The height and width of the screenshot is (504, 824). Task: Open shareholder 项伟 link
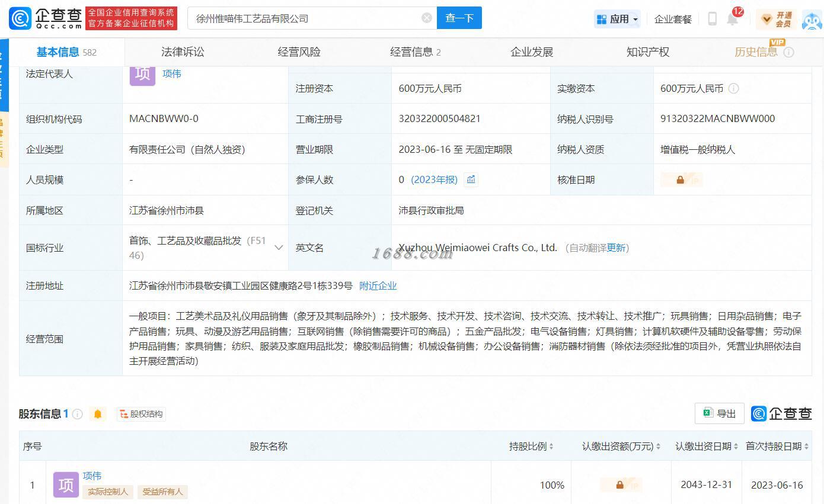click(92, 476)
